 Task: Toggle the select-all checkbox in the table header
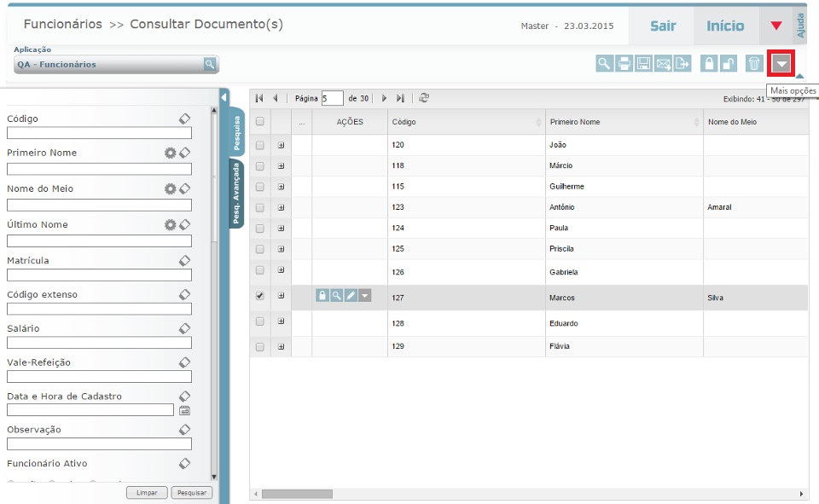(260, 122)
